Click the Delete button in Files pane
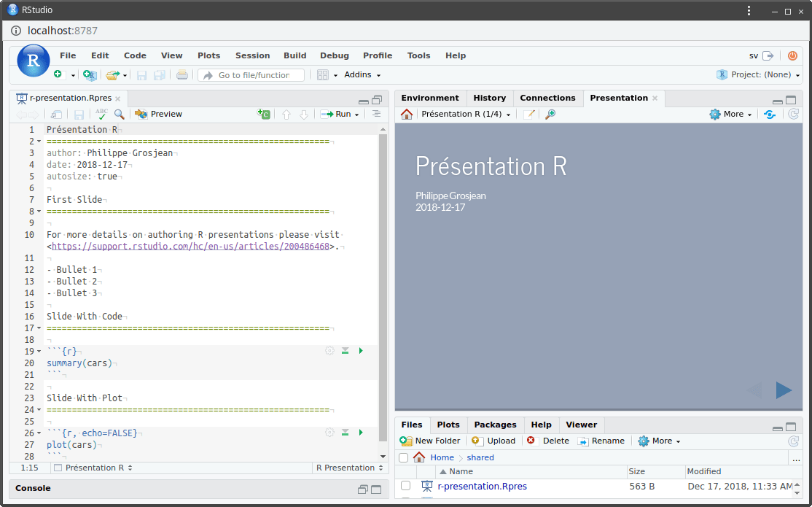 click(548, 441)
